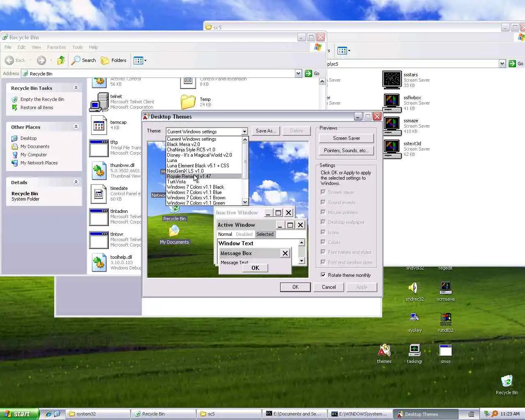Click the Search toolbar button in Recycle Bin
Screen dimensions: 525x420
[x=84, y=60]
